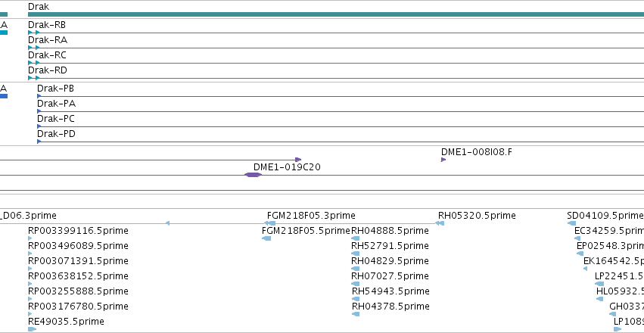Viewport: 644px width, 333px height.
Task: Click the EK164542 EST arrow
Action: [585, 269]
